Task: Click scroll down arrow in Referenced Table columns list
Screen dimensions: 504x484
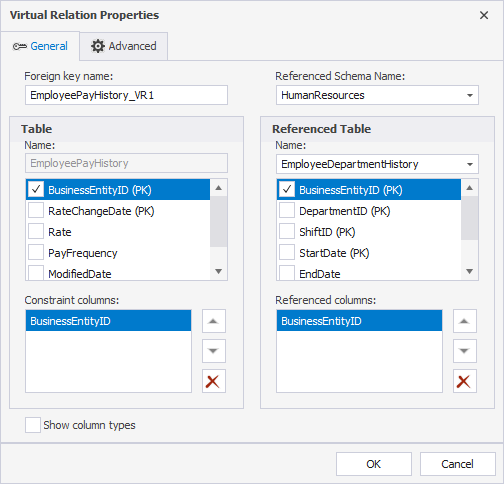Action: (470, 271)
